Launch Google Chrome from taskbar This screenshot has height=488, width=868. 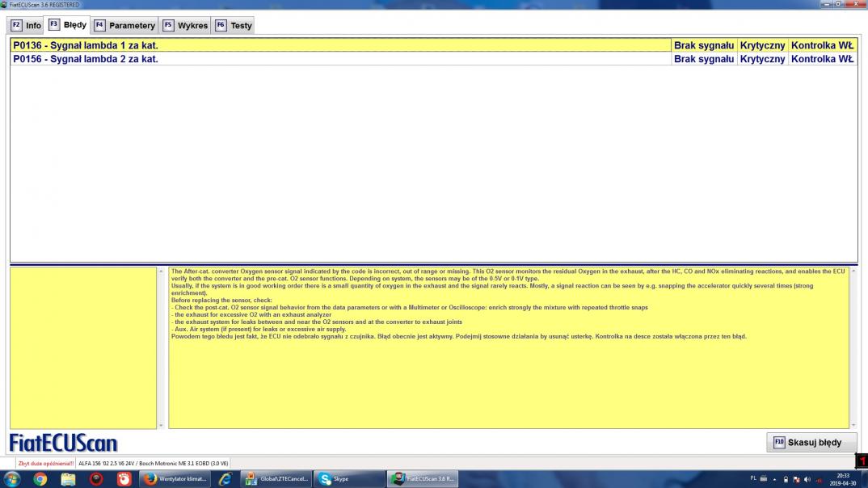coord(40,478)
